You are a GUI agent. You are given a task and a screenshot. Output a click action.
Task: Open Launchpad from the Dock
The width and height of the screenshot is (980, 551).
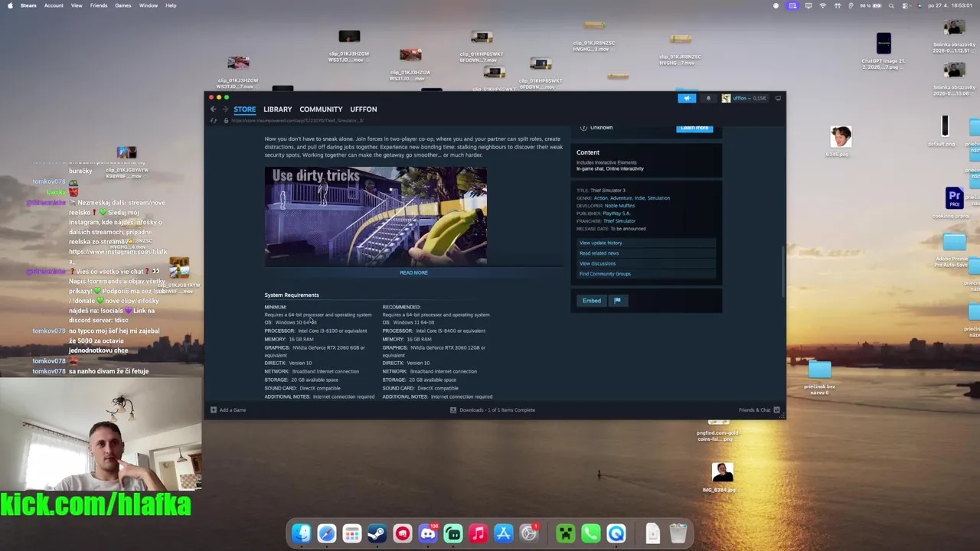click(x=352, y=533)
